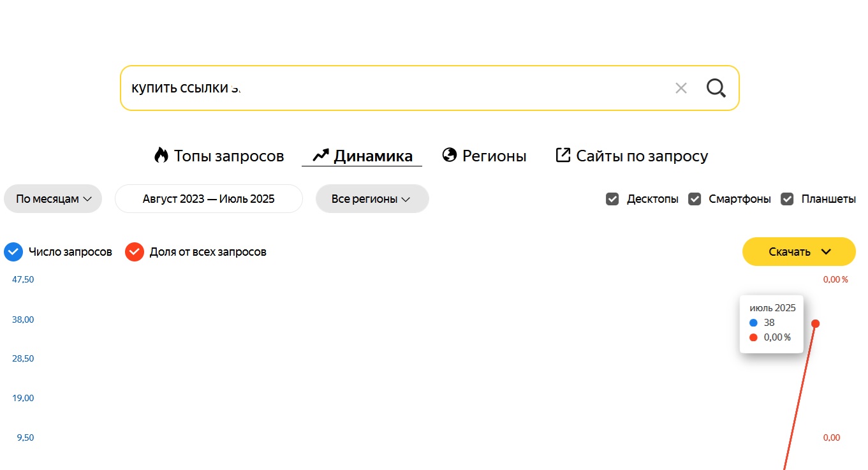868x470 pixels.
Task: Disable the Планшеты checkbox
Action: coord(788,199)
